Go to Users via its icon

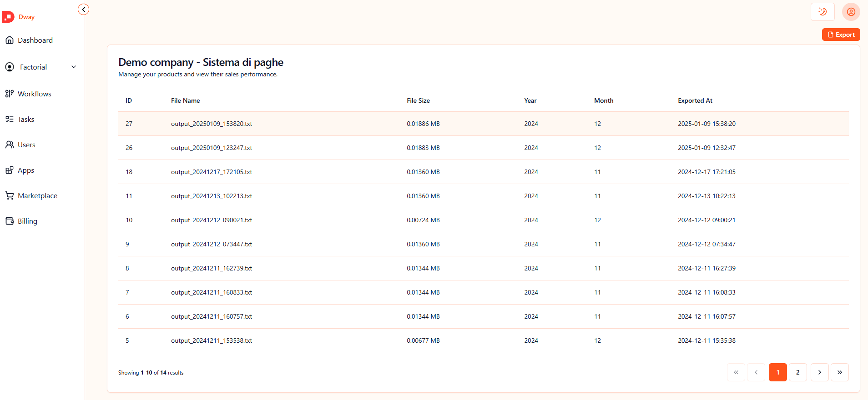(10, 145)
